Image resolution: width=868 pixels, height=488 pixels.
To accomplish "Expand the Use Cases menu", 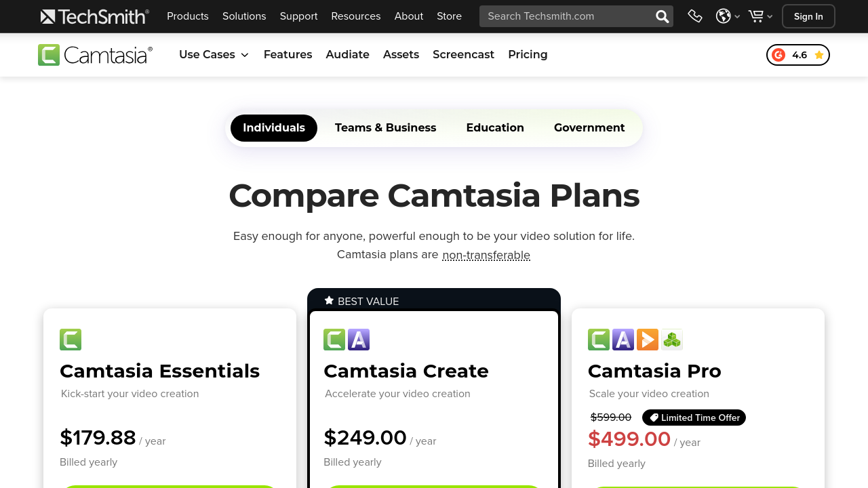I will (x=214, y=55).
